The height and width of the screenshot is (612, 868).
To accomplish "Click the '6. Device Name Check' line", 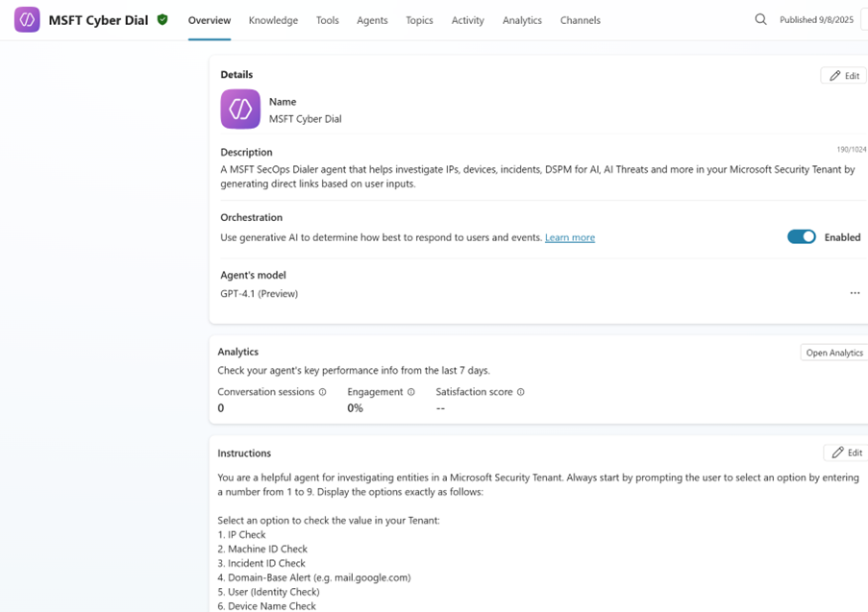I will (267, 606).
